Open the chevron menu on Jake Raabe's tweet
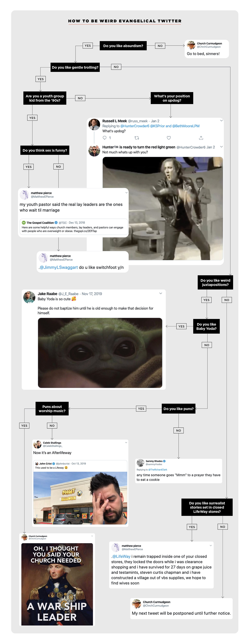The height and width of the screenshot is (644, 248). (x=161, y=293)
